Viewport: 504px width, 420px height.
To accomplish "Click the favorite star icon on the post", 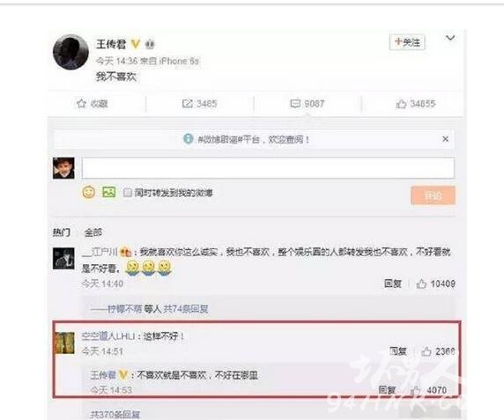I will (x=81, y=103).
